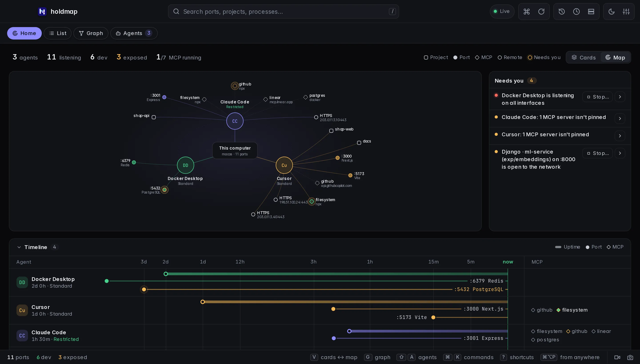
Task: Open the history icon with counterclockwise arrow
Action: (x=562, y=12)
